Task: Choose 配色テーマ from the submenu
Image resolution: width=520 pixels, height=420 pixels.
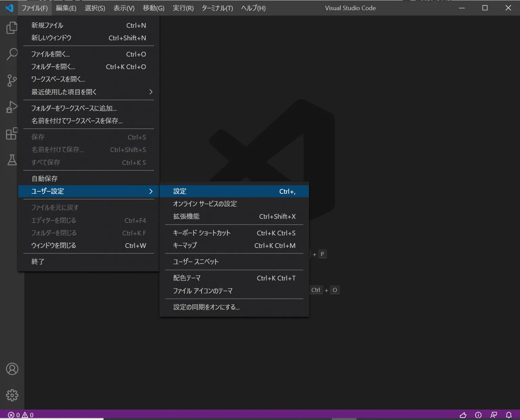Action: click(x=234, y=278)
